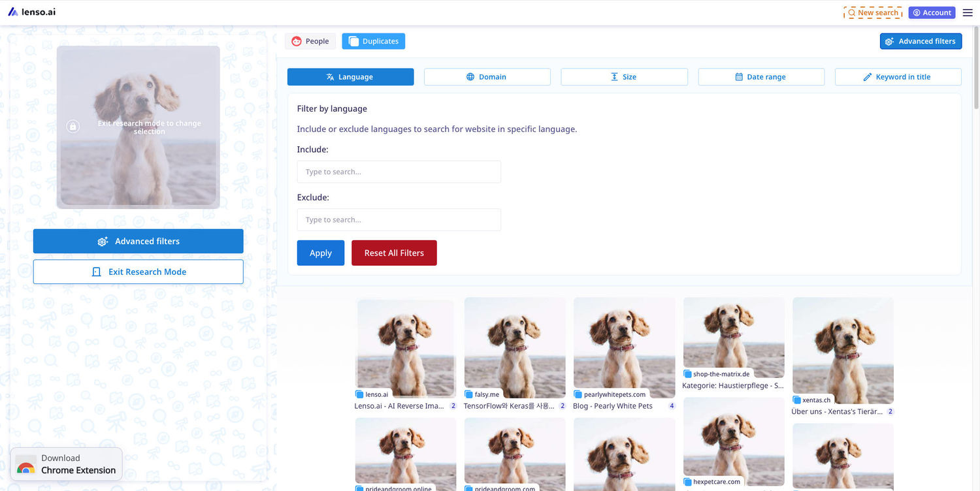Click the resize icon on Size filter
The height and width of the screenshot is (491, 980).
(614, 77)
